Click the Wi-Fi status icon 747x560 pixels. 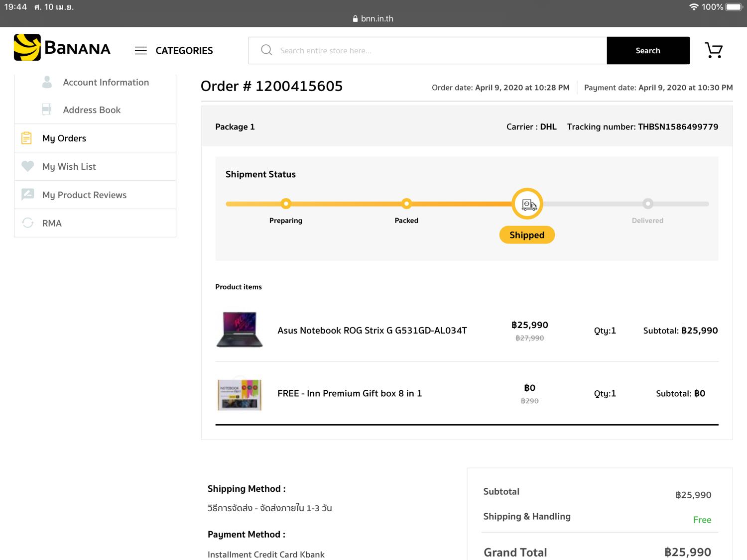click(x=694, y=7)
